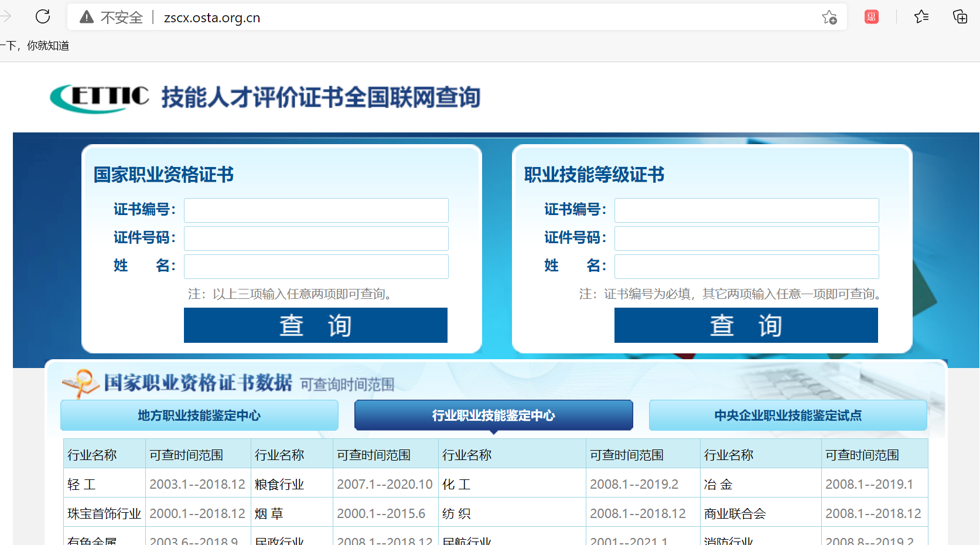
Task: Switch to 地方职业技能鉴定中心 tab
Action: tap(199, 415)
